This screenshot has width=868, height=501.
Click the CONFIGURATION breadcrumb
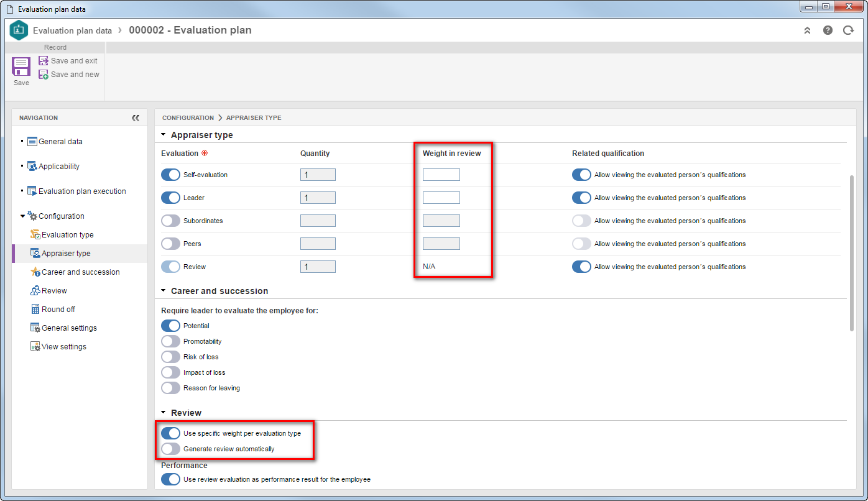point(188,117)
